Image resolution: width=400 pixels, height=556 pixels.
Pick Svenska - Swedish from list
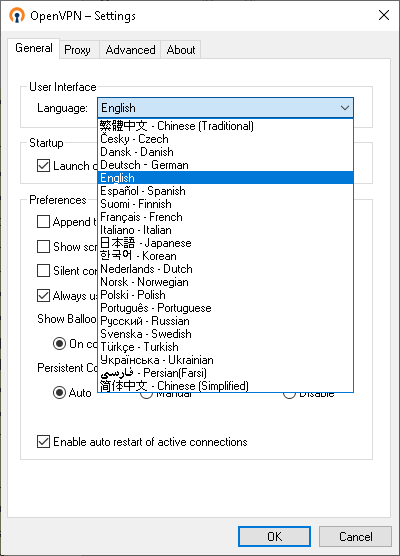(x=226, y=334)
